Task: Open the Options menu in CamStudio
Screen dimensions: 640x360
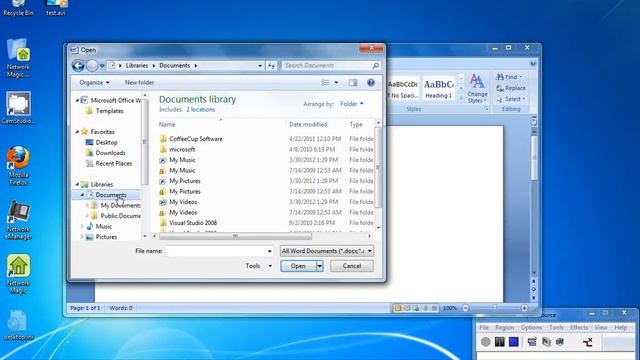Action: tap(531, 327)
